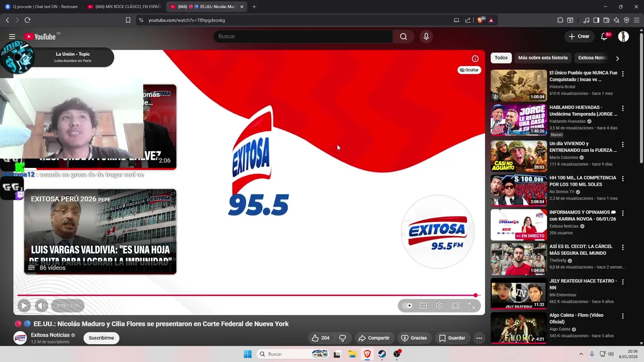
Task: Open Algo Caleta - Floro video title
Action: click(x=577, y=318)
